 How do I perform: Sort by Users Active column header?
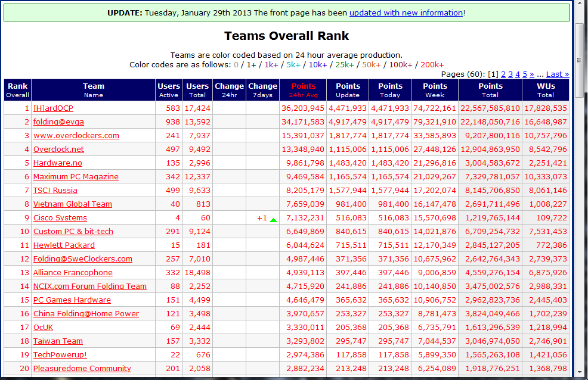[169, 90]
